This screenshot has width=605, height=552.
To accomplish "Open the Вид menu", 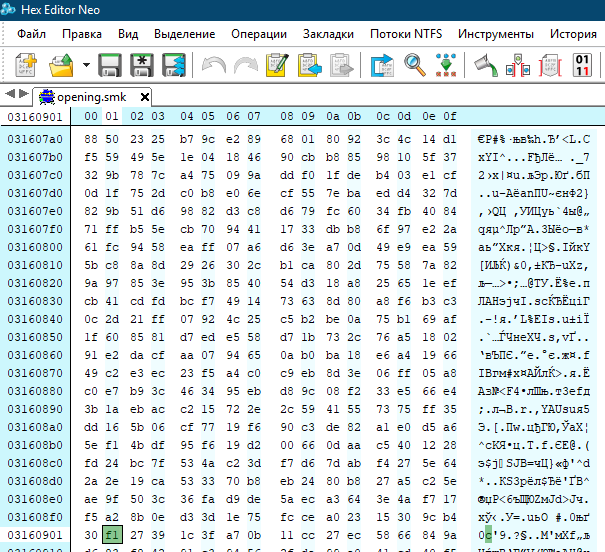I will (128, 34).
